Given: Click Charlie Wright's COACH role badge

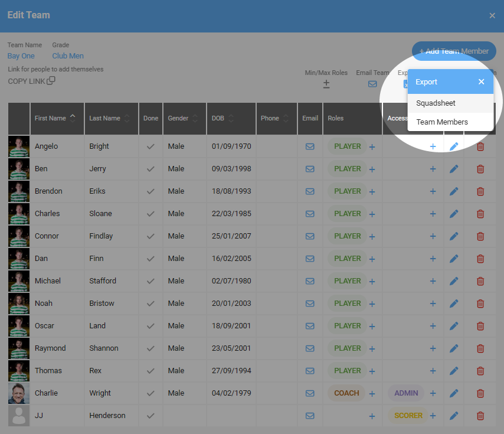Looking at the screenshot, I should point(346,393).
